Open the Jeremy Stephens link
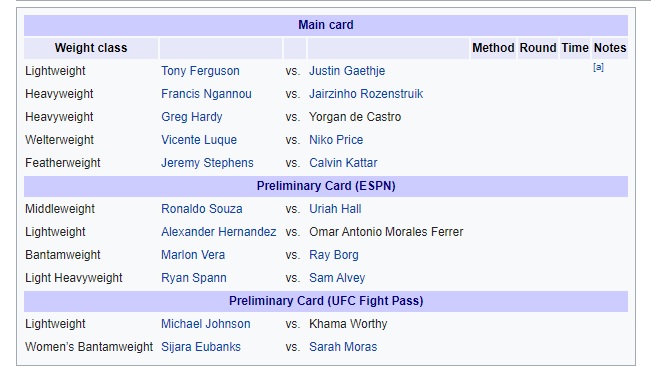The image size is (651, 366). tap(207, 163)
